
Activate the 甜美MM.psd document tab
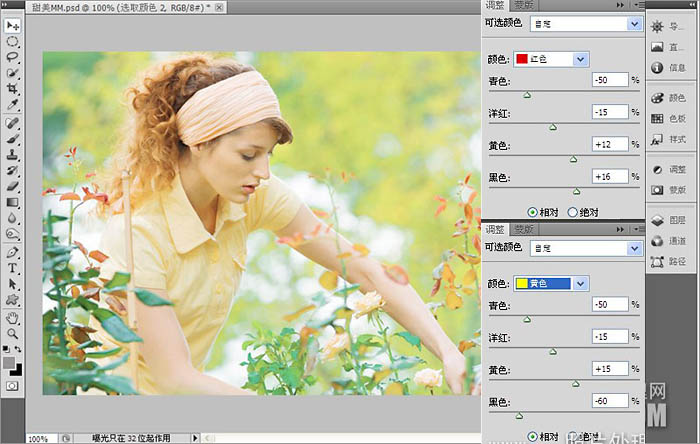coord(120,8)
